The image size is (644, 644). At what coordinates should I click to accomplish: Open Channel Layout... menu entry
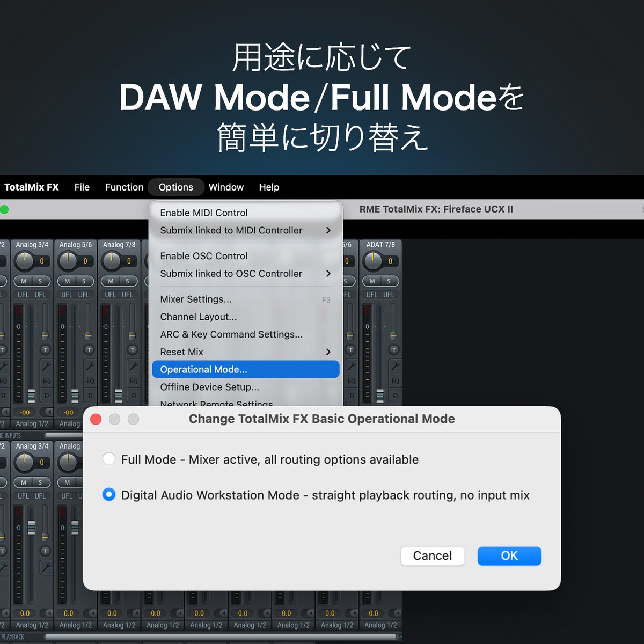click(246, 317)
